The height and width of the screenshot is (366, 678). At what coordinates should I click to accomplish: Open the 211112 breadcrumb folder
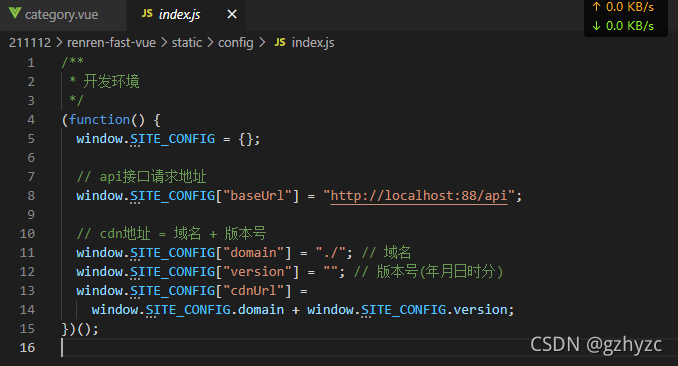pyautogui.click(x=30, y=43)
